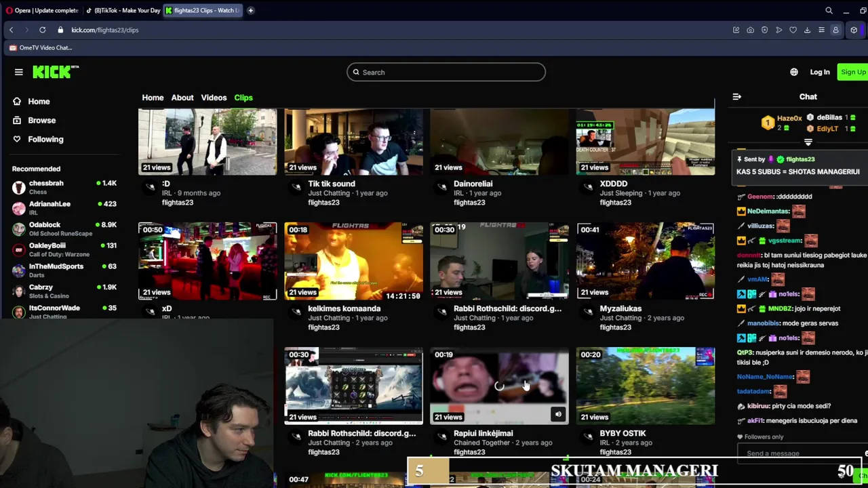The height and width of the screenshot is (488, 868).
Task: Open the Opera snapshot edit icon
Action: coord(736,30)
